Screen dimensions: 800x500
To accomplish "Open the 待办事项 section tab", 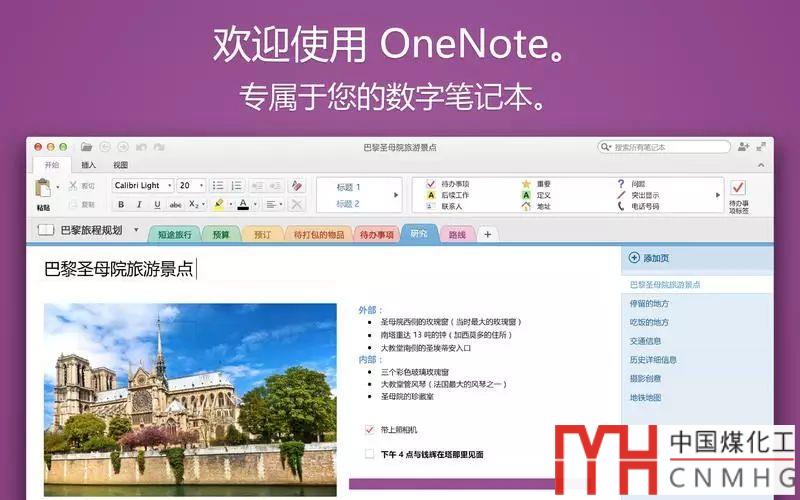I will tap(377, 235).
